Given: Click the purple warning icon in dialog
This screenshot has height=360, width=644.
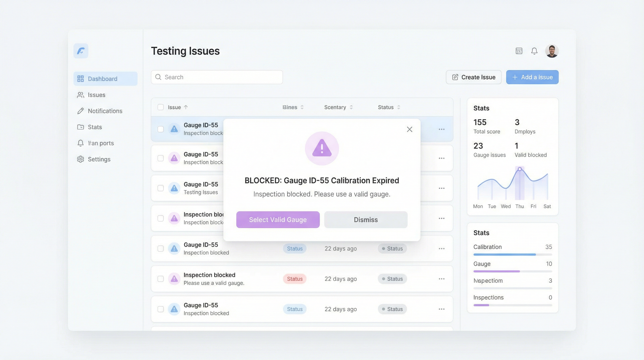Looking at the screenshot, I should click(x=322, y=148).
